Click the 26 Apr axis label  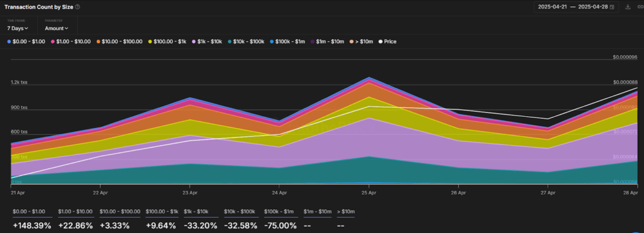pos(458,192)
